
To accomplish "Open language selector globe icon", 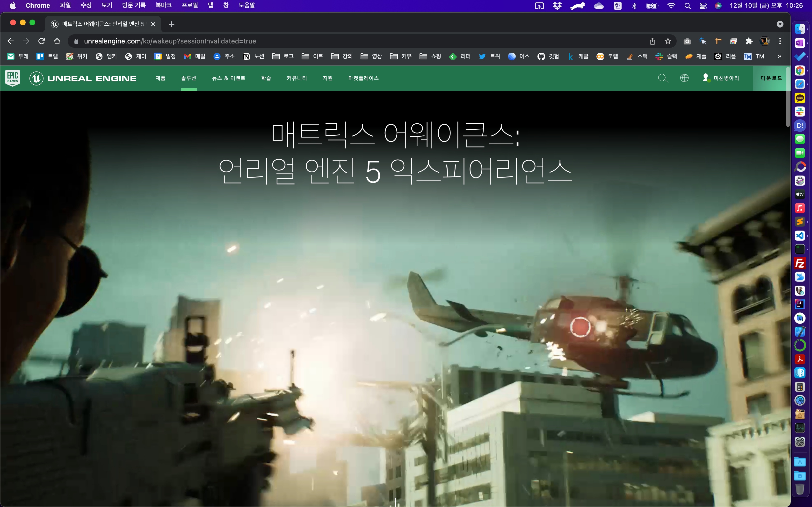I will click(x=684, y=78).
